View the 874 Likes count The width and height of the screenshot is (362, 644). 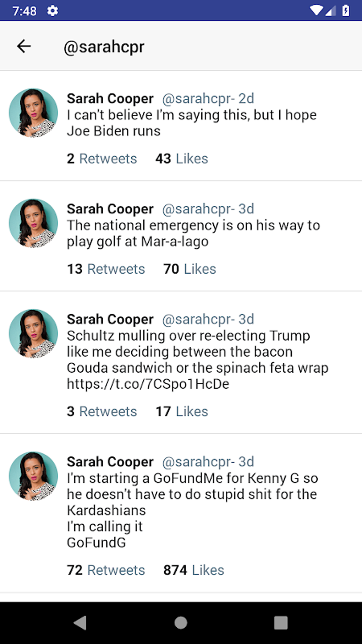[194, 570]
